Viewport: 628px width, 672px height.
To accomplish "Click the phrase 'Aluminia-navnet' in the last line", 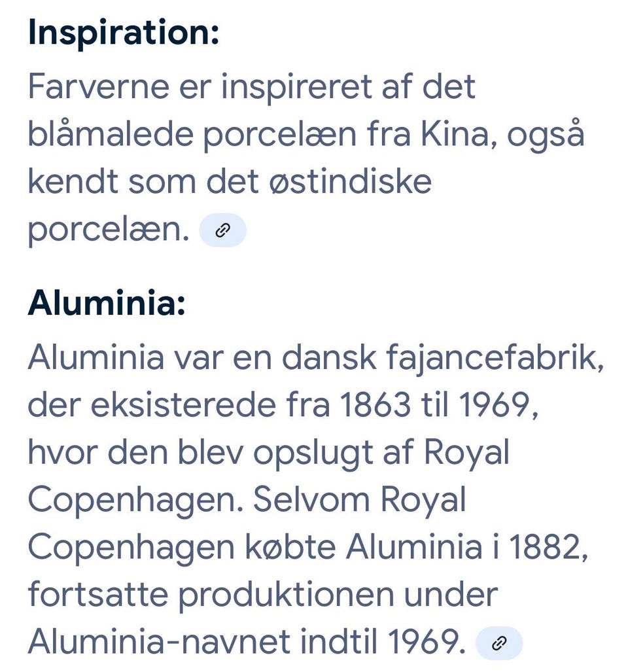I will click(x=159, y=642).
